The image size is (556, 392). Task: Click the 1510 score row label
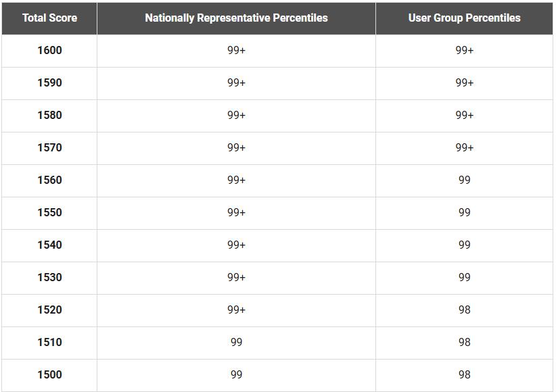click(49, 342)
